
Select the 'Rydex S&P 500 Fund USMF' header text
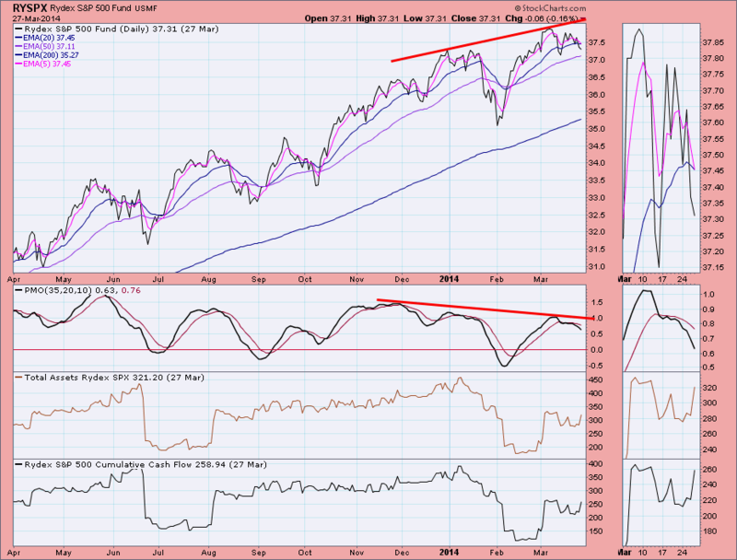click(x=103, y=8)
